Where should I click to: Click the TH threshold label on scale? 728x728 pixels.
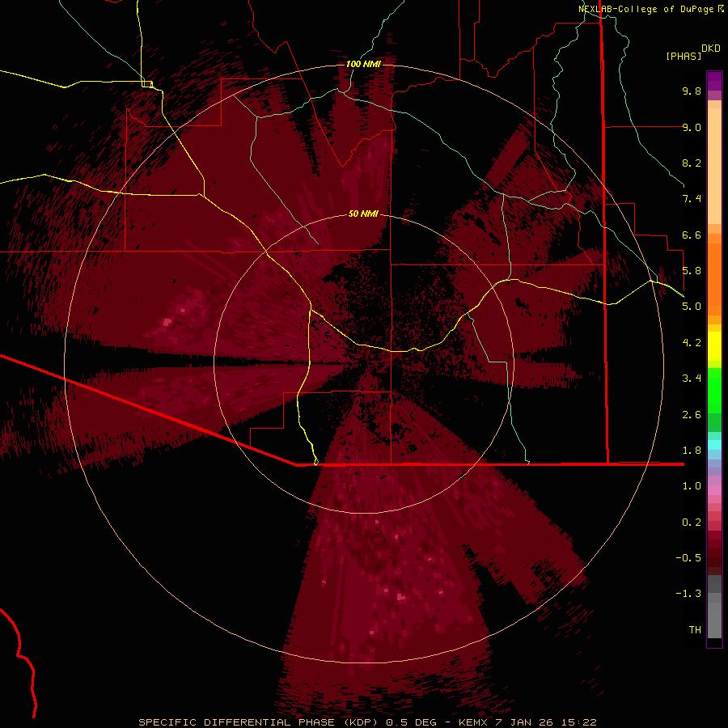click(x=695, y=629)
